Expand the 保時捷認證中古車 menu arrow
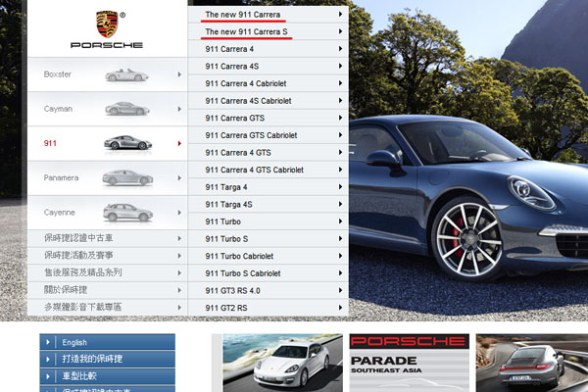Screen dimensions: 588x392 pyautogui.click(x=179, y=237)
